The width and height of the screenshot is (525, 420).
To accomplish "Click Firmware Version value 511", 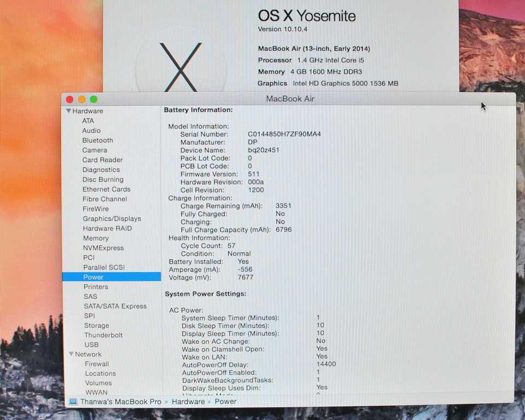I will point(254,174).
